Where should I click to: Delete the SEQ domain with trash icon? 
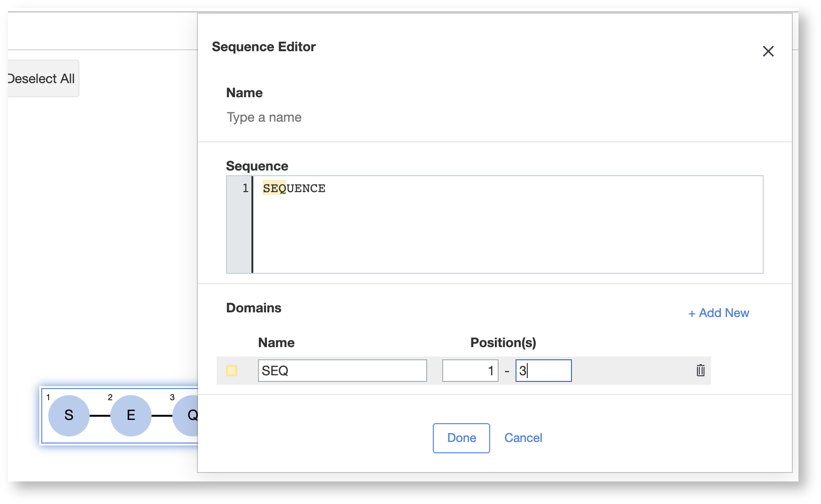[700, 371]
